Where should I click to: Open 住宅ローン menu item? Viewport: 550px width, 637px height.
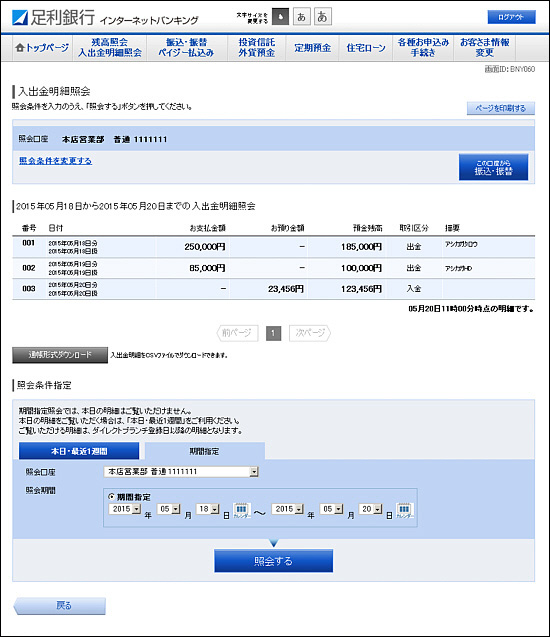coord(366,48)
